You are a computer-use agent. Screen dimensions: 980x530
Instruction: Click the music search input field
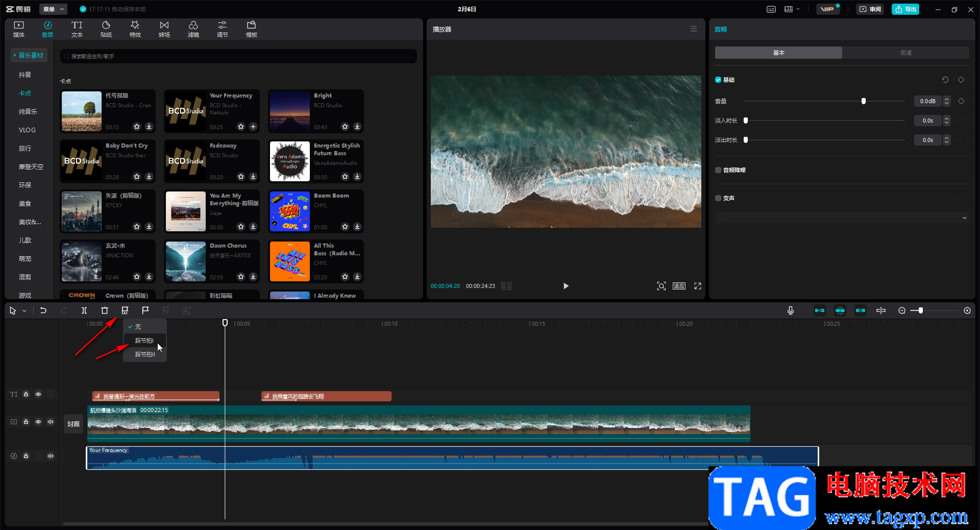pos(239,56)
